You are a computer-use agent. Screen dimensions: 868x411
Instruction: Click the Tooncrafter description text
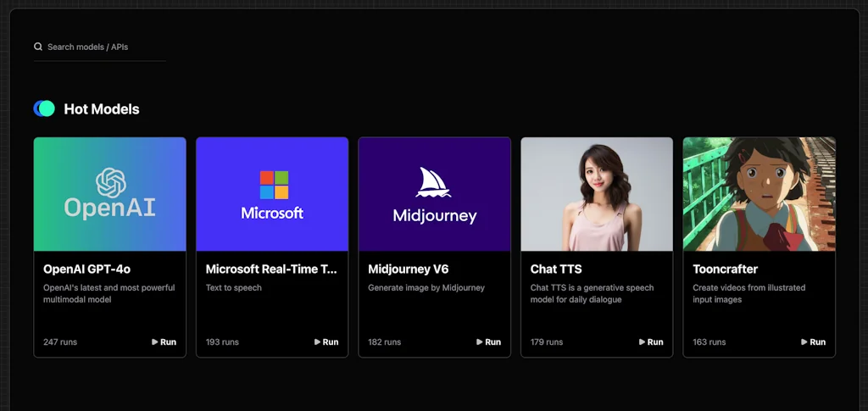click(748, 293)
